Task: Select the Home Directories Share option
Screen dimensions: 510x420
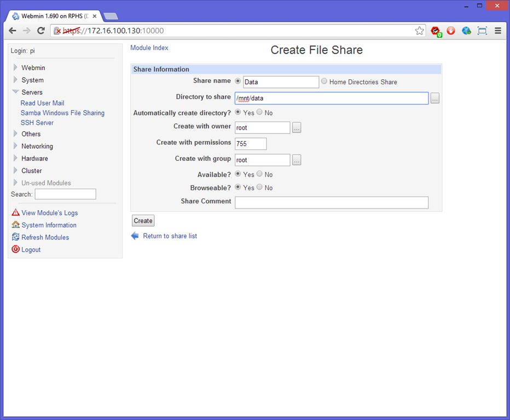Action: click(324, 81)
